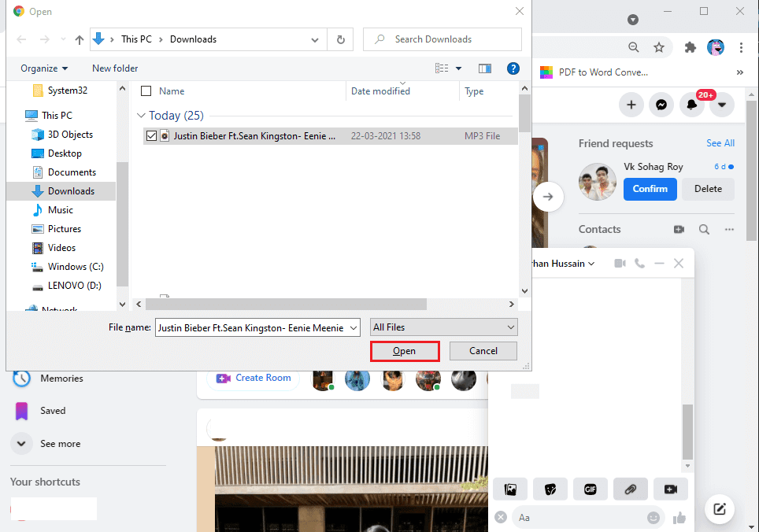Open the All Files file type dropdown
The height and width of the screenshot is (532, 759).
[443, 327]
